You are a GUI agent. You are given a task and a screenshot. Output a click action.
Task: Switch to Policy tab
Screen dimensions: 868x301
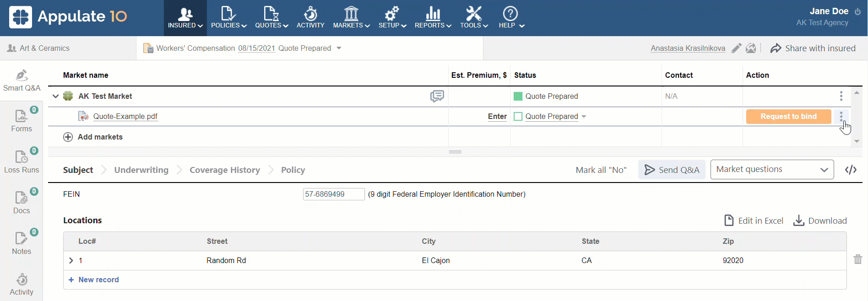coord(293,170)
